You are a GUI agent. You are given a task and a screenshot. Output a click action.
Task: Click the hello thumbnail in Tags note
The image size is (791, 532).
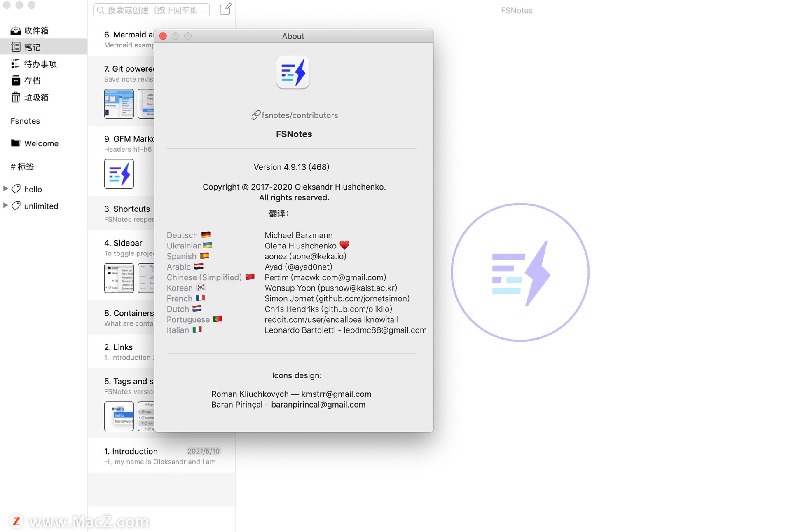pos(119,416)
